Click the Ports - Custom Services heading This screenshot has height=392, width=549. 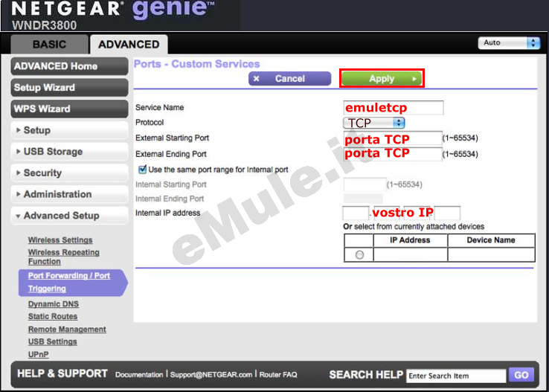[x=197, y=64]
